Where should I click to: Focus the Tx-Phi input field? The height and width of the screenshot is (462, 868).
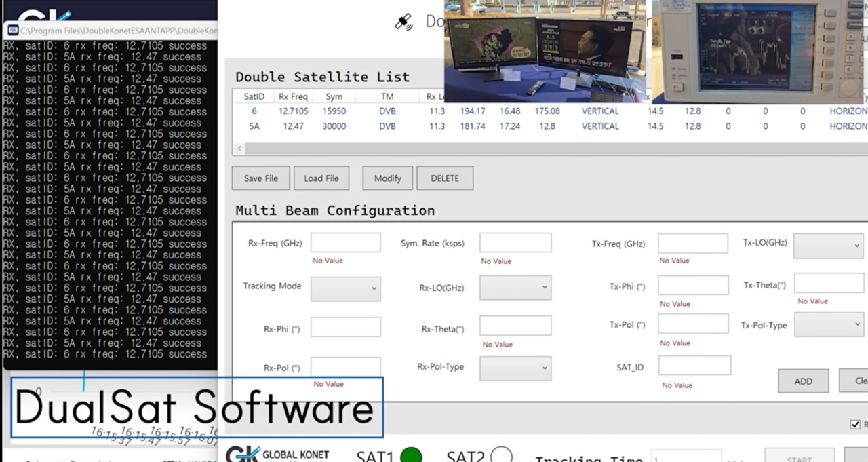[x=693, y=285]
